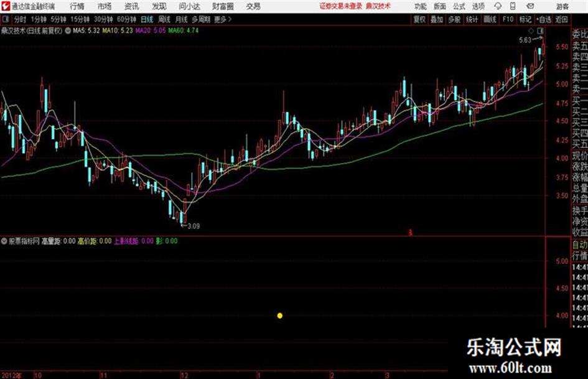Click the 多股 multi-stock toolbar button

tap(454, 19)
